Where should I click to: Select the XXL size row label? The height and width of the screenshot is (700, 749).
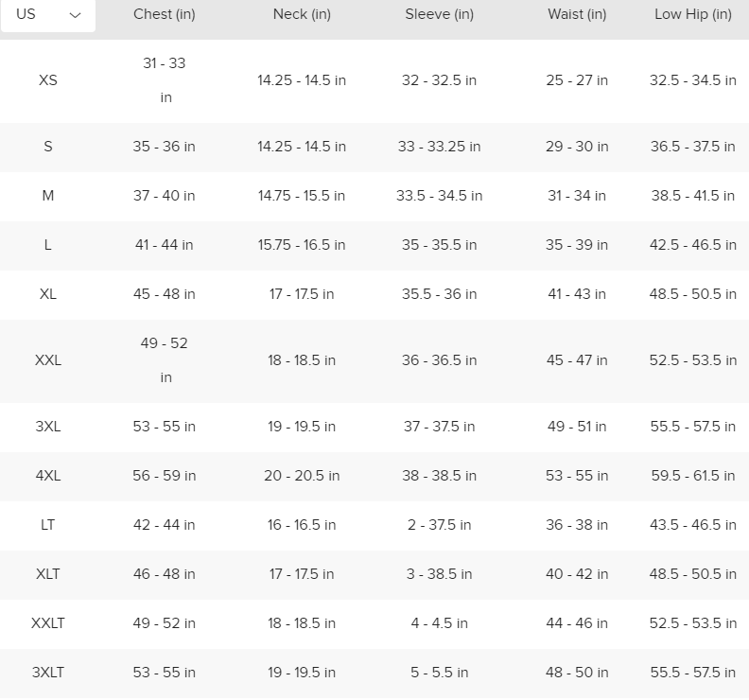(x=48, y=360)
